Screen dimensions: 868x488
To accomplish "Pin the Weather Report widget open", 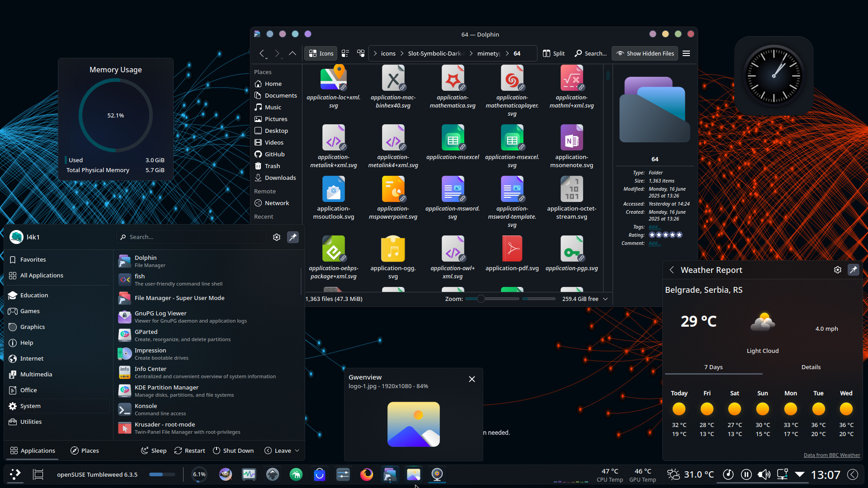I will (x=854, y=270).
